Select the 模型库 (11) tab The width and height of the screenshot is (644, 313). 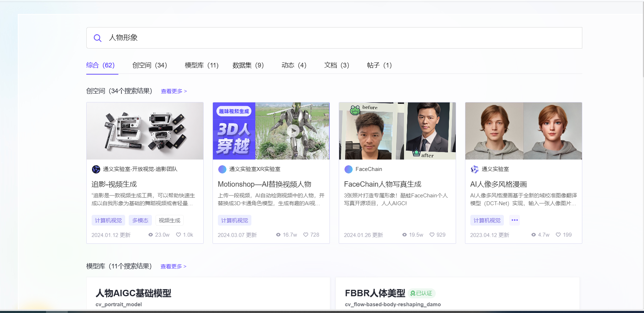click(x=201, y=65)
